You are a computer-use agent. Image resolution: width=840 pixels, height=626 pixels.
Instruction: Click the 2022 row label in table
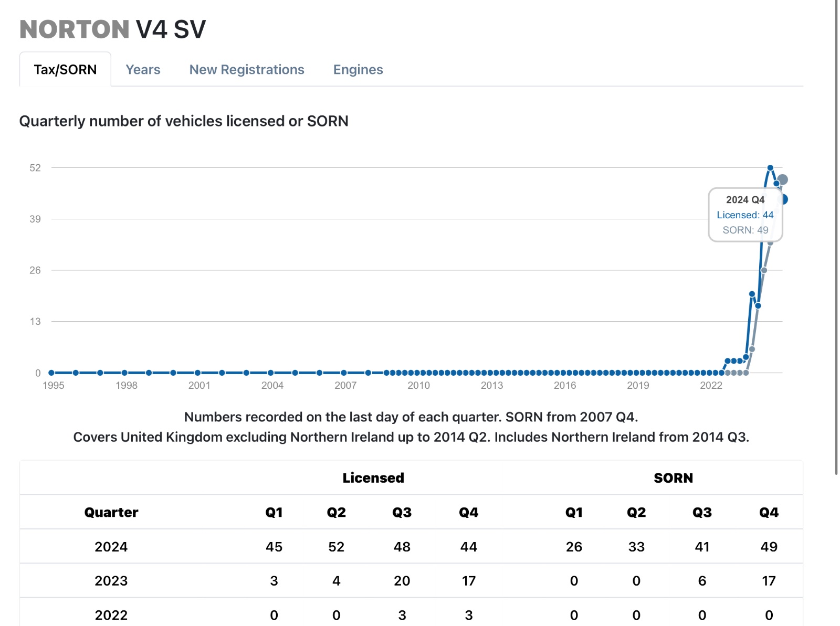coord(111,615)
